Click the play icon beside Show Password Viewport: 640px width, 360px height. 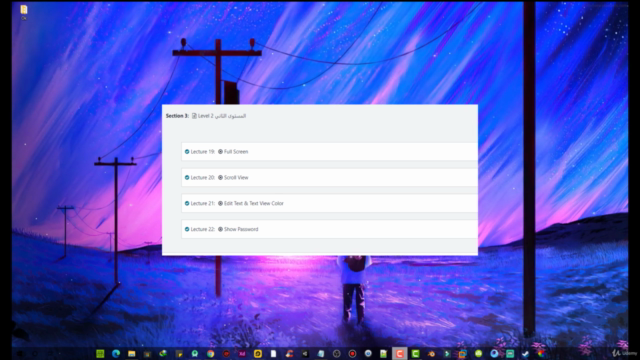pyautogui.click(x=220, y=229)
